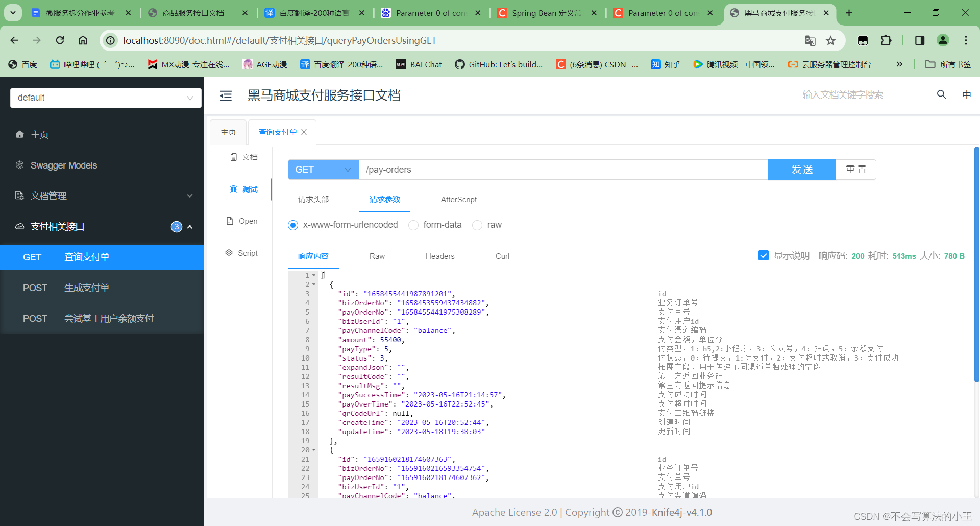
Task: Open the Open side tab
Action: (x=242, y=221)
